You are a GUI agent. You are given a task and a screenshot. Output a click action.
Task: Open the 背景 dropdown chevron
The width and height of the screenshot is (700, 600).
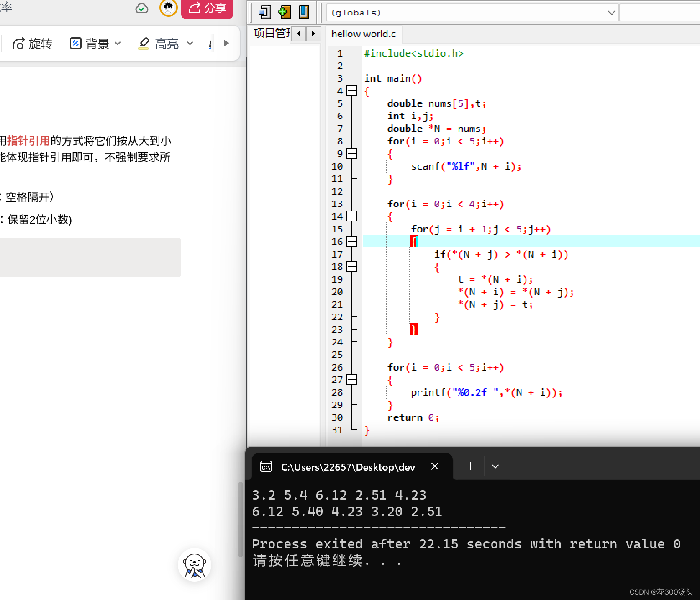[x=118, y=43]
